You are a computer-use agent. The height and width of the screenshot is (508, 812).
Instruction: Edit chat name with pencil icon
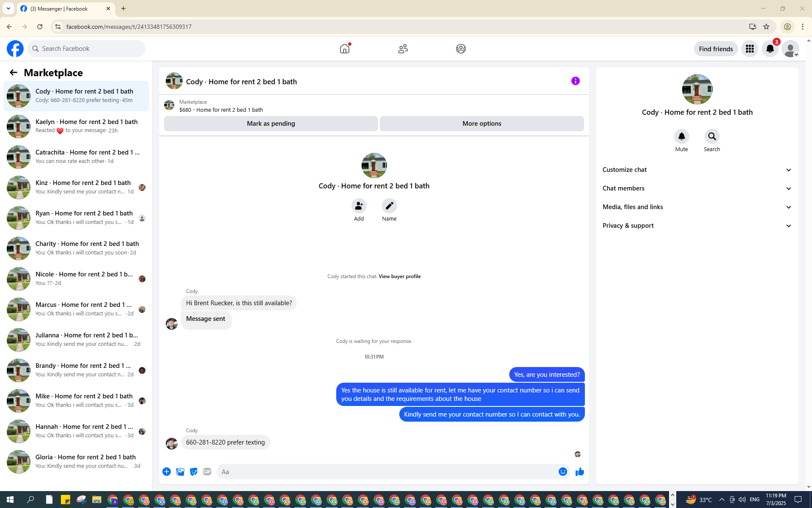click(x=389, y=206)
